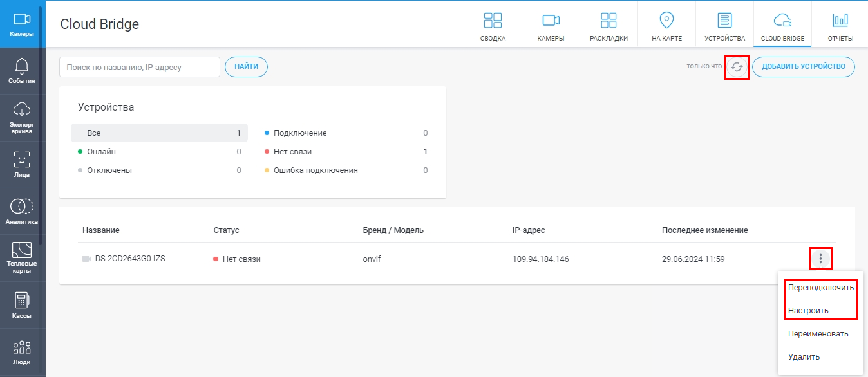This screenshot has width=868, height=377.
Task: Filter devices by Подключение status
Action: (346, 133)
